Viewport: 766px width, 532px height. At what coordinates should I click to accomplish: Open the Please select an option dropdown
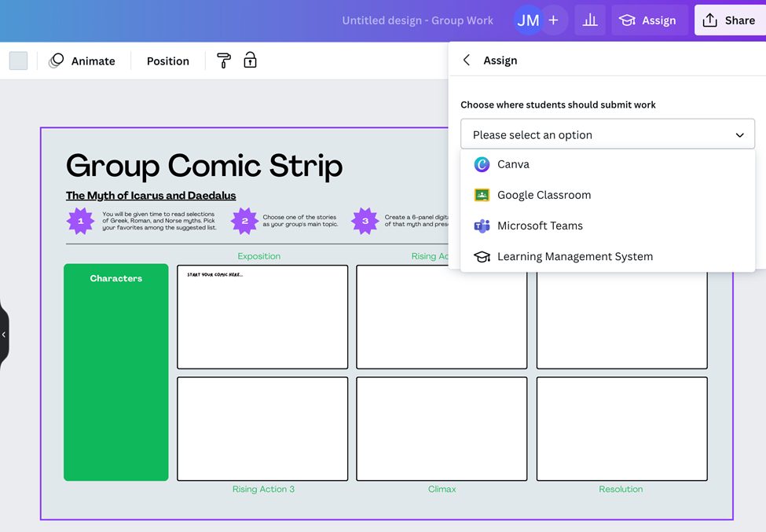607,134
